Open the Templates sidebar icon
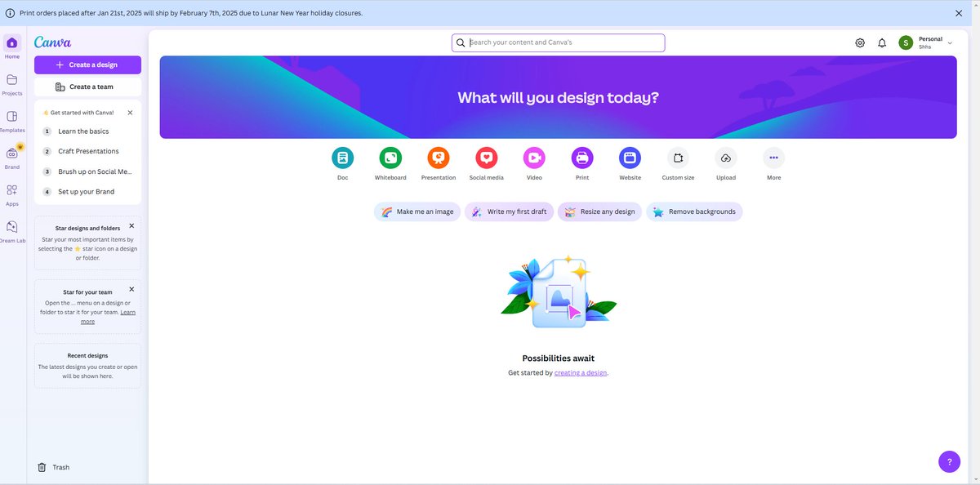This screenshot has width=980, height=485. point(11,117)
